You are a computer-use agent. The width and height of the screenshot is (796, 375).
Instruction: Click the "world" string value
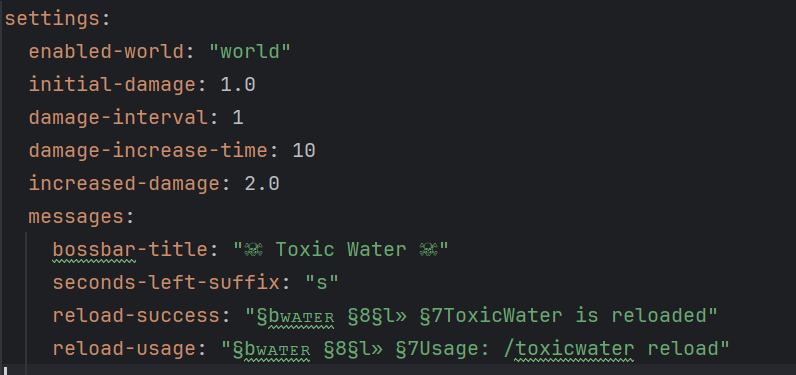[x=250, y=52]
